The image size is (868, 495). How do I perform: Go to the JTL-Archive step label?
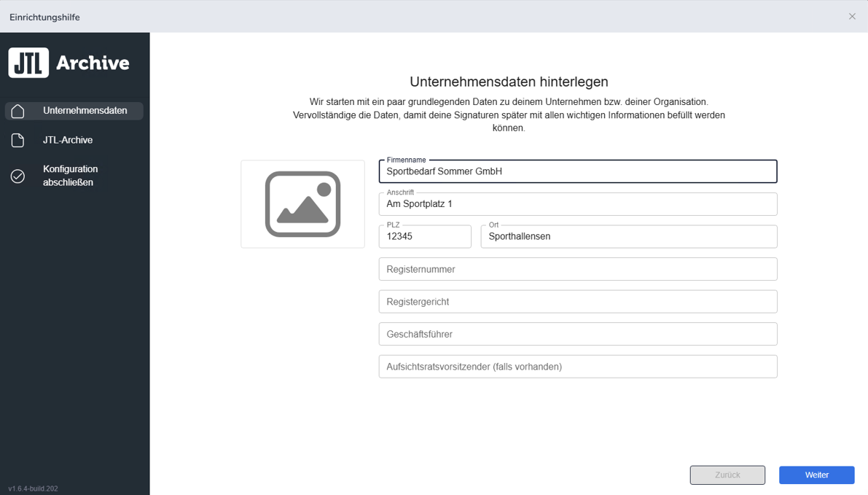(x=68, y=140)
